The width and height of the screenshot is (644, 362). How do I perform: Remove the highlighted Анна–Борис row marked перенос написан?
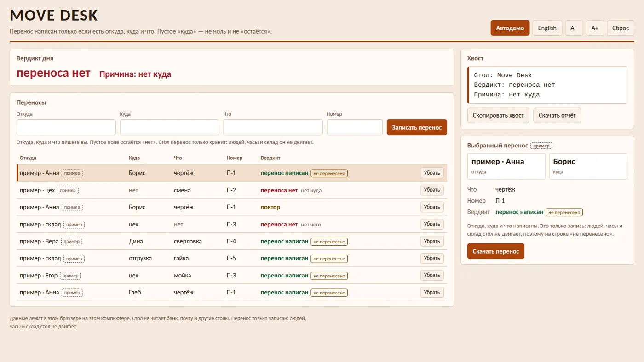click(x=432, y=173)
